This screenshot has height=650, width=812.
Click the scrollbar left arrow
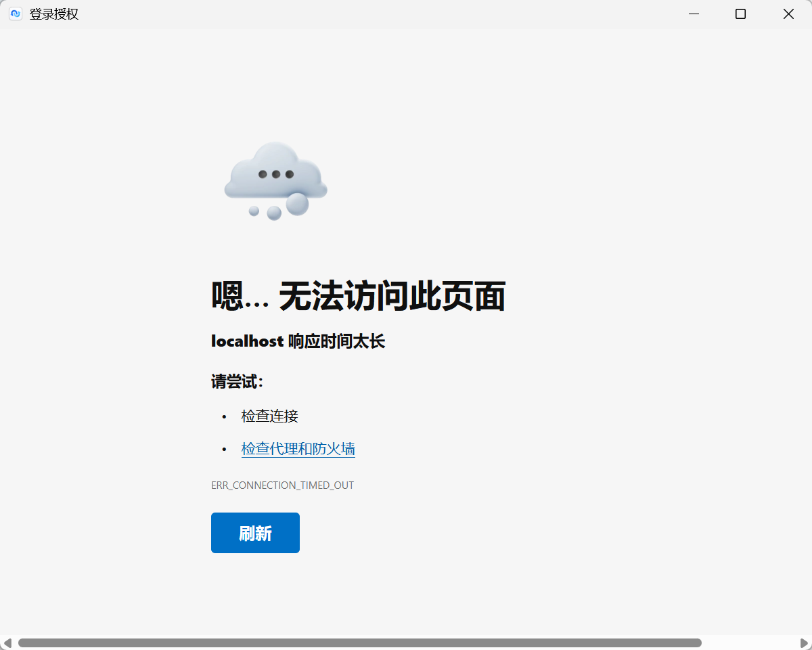(x=7, y=643)
